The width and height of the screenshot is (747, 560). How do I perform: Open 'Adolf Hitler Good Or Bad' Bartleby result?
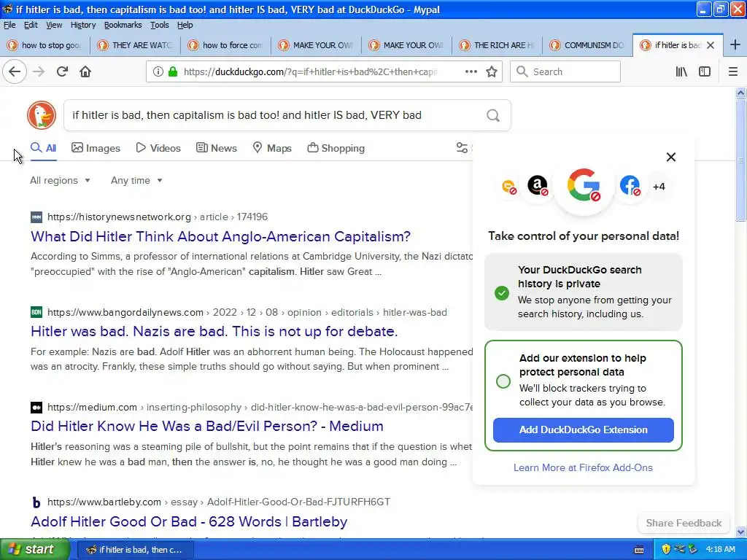pyautogui.click(x=189, y=522)
